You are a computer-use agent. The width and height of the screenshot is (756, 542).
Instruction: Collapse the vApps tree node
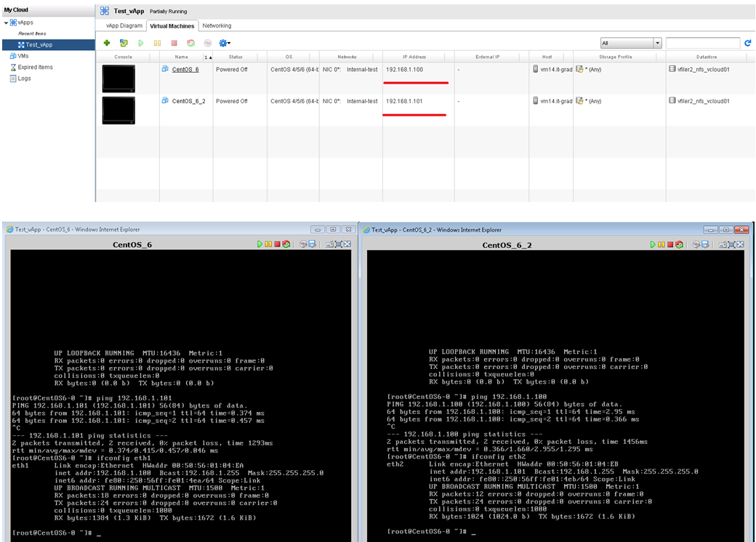coord(6,23)
